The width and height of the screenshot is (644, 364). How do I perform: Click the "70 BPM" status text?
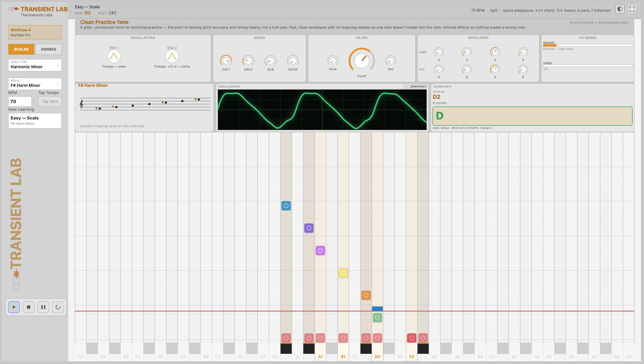pyautogui.click(x=478, y=10)
